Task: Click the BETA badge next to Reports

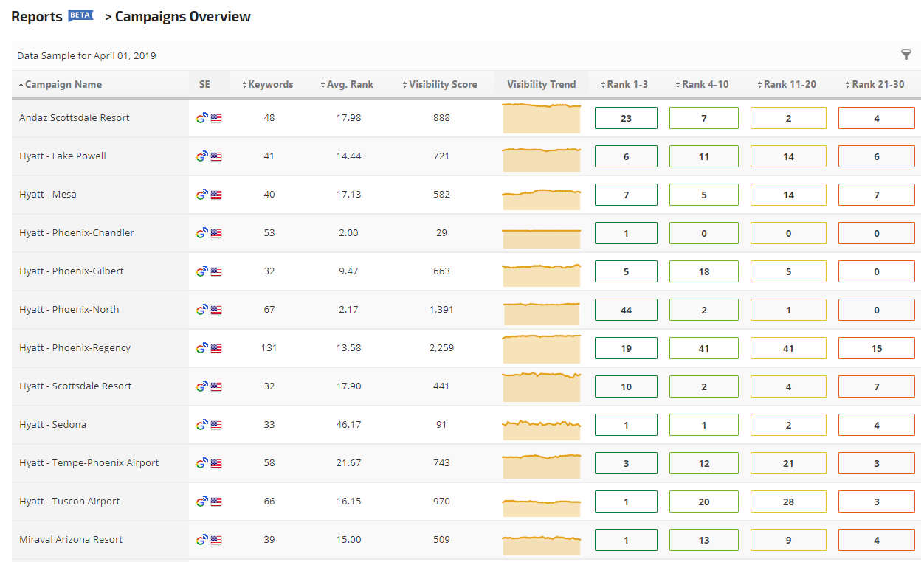Action: (x=80, y=15)
